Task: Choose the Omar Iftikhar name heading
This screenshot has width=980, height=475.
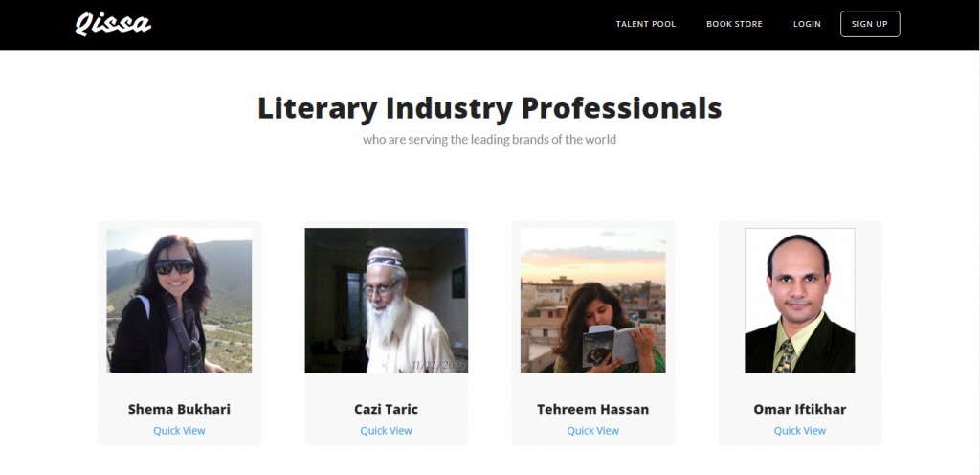Action: (x=799, y=409)
